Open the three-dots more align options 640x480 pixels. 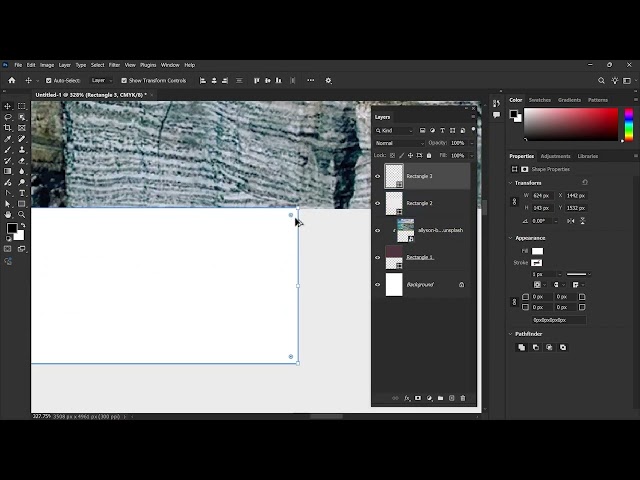[311, 80]
